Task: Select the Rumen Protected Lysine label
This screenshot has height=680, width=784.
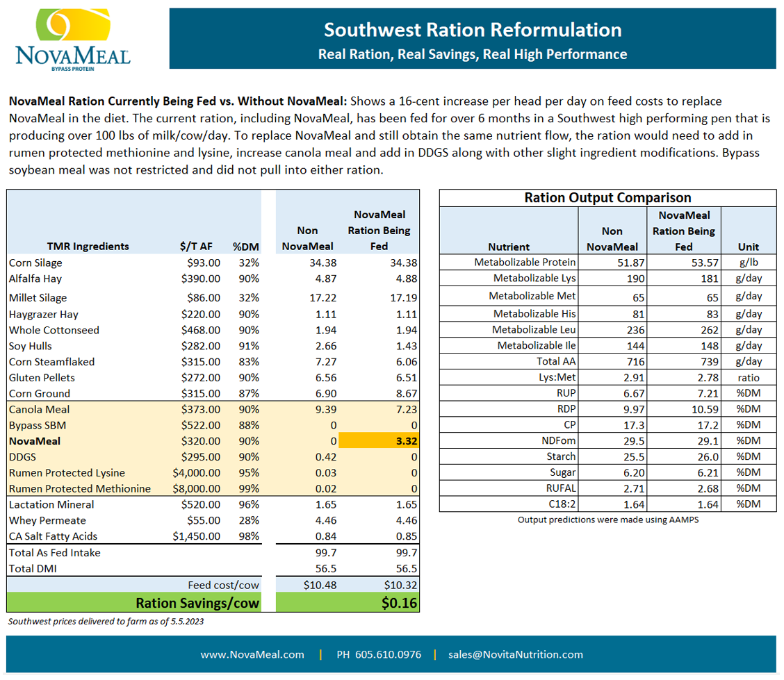Action: (67, 473)
